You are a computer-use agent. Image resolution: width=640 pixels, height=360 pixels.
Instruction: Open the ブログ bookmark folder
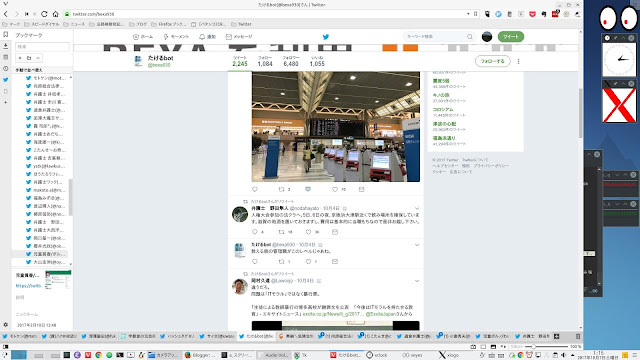[x=138, y=24]
